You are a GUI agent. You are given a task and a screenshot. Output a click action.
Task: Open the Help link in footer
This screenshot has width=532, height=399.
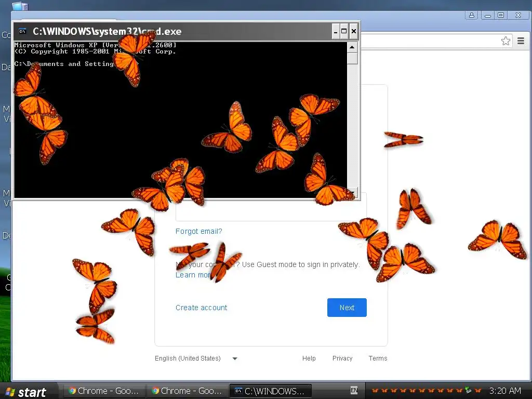click(x=309, y=358)
